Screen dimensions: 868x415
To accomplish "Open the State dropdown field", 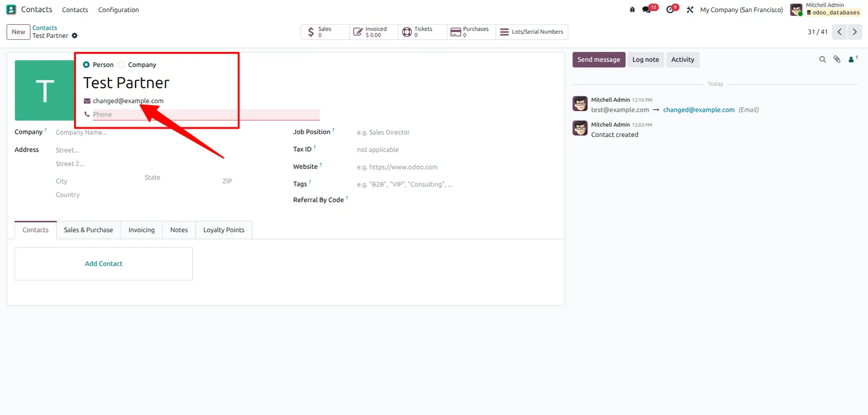I will pyautogui.click(x=181, y=177).
